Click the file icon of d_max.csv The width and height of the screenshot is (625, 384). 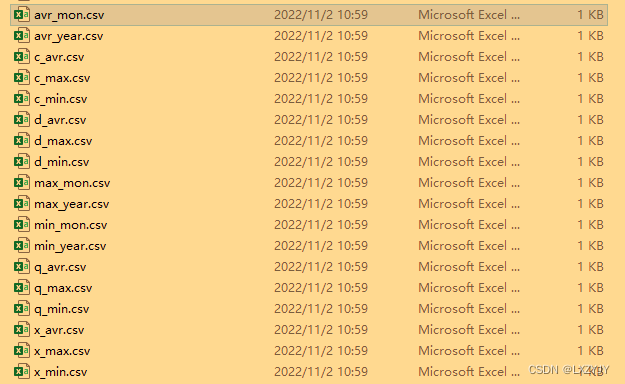[x=22, y=141]
